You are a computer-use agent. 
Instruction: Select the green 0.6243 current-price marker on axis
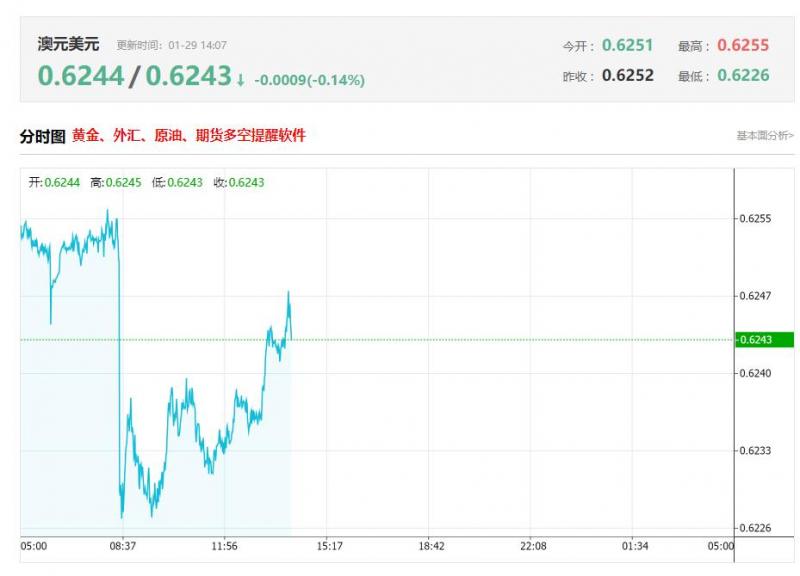click(x=764, y=340)
